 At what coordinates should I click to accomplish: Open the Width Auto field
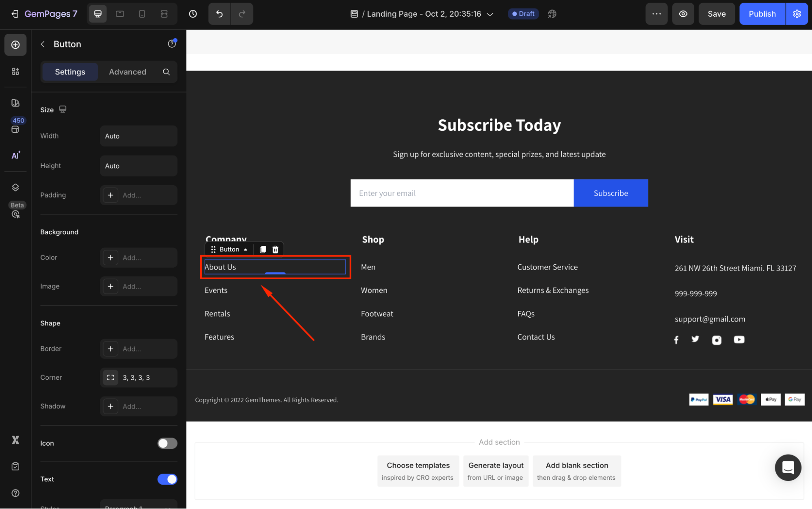[x=138, y=136]
